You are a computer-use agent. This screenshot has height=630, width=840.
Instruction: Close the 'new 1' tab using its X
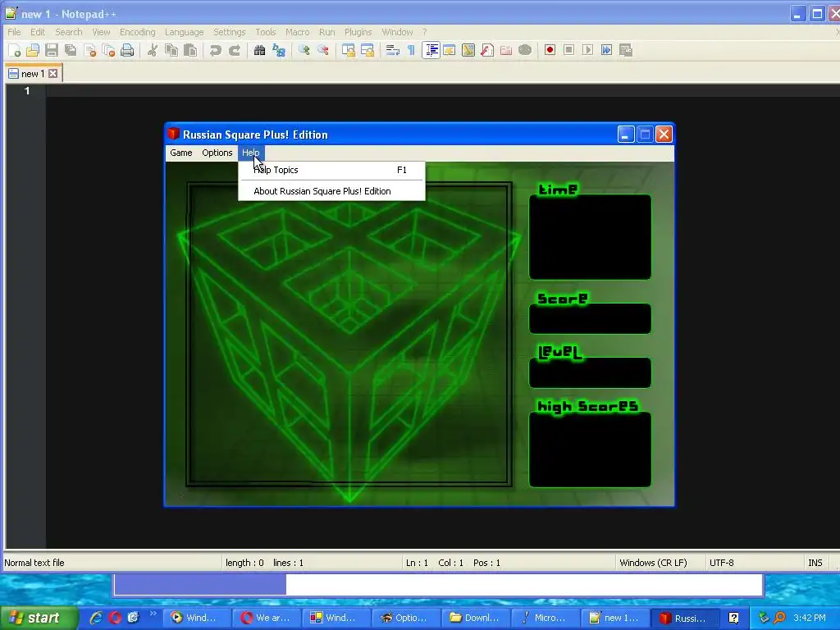point(53,73)
